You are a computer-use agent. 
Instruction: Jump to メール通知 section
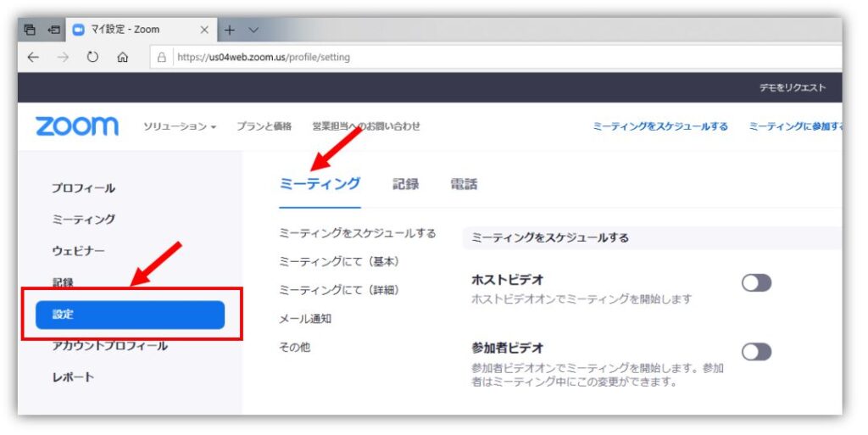305,319
